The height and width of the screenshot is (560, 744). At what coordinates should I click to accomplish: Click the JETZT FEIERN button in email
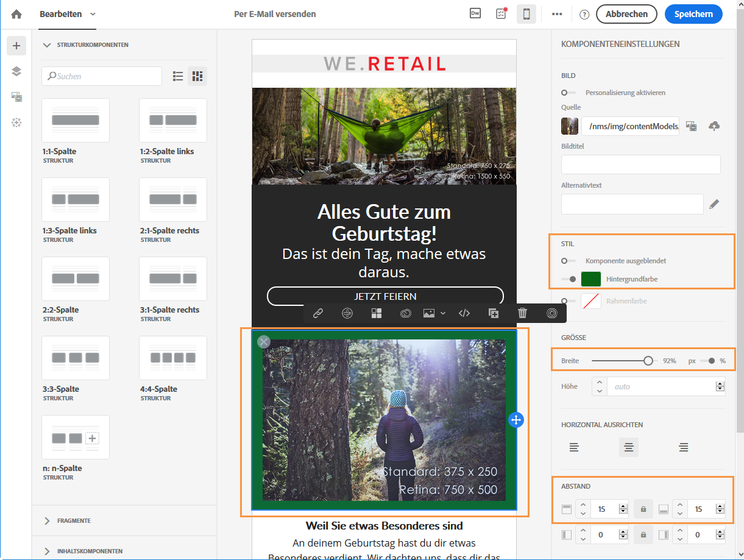385,296
